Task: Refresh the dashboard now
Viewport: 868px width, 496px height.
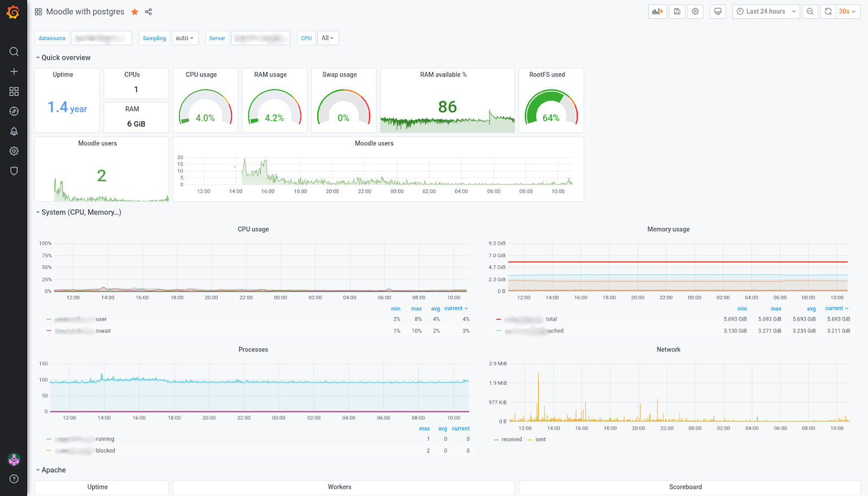Action: (828, 11)
